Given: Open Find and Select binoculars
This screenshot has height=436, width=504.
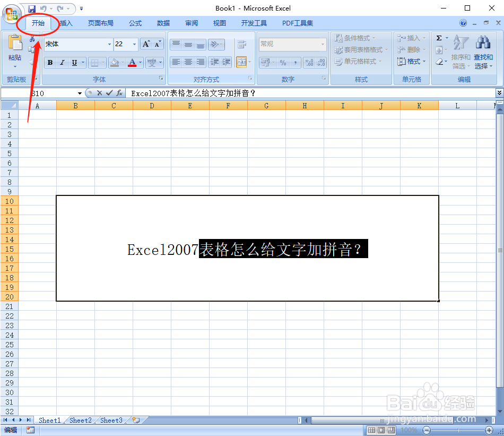Looking at the screenshot, I should point(483,52).
